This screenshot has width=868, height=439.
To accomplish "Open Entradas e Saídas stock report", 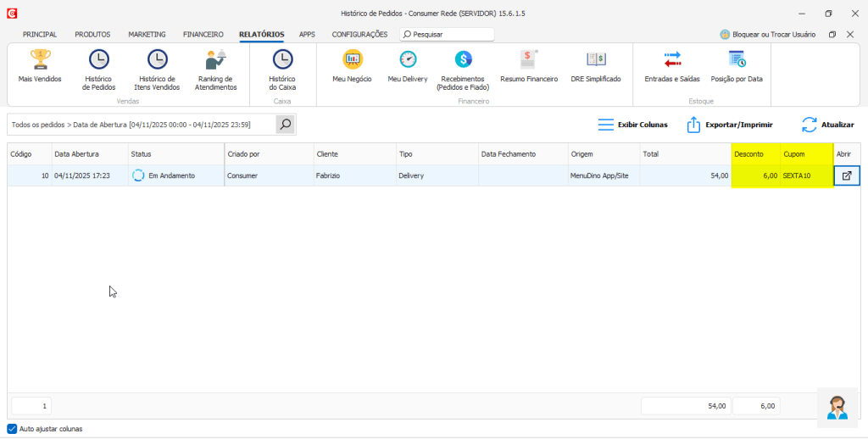I will tap(672, 67).
